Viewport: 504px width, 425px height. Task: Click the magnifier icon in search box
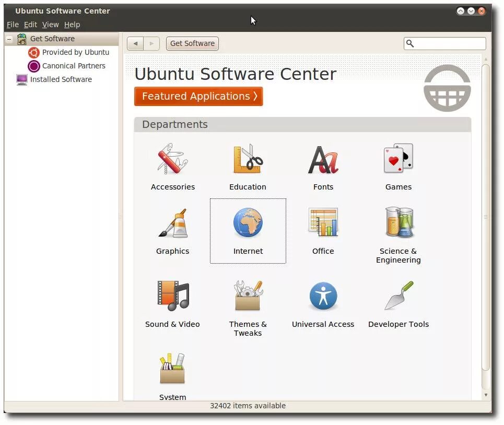pos(410,43)
